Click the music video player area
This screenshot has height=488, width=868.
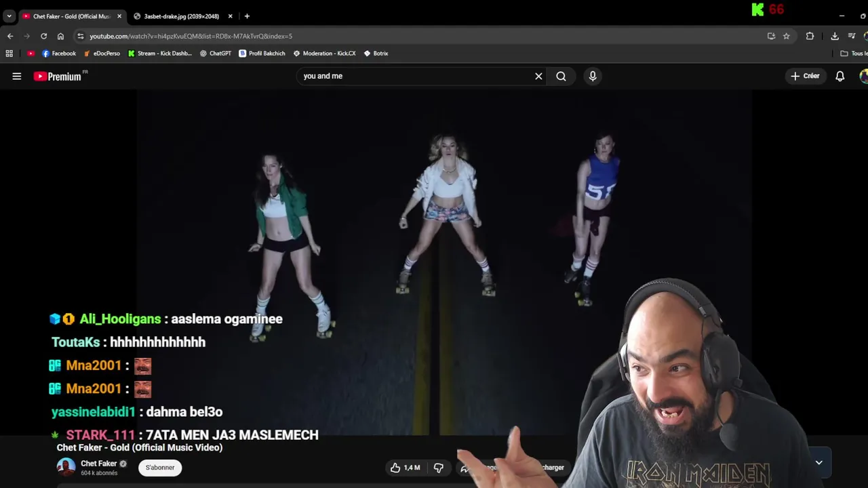tap(444, 263)
